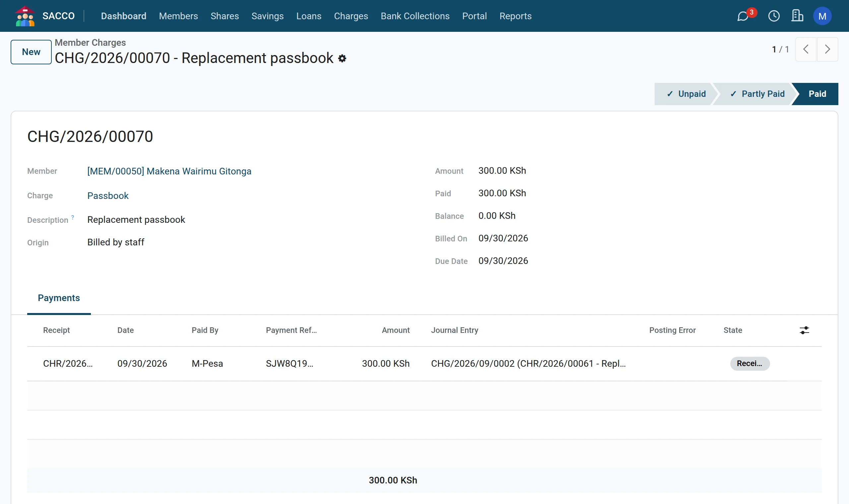Click the New button
Screen dimensions: 849x504
click(x=31, y=52)
